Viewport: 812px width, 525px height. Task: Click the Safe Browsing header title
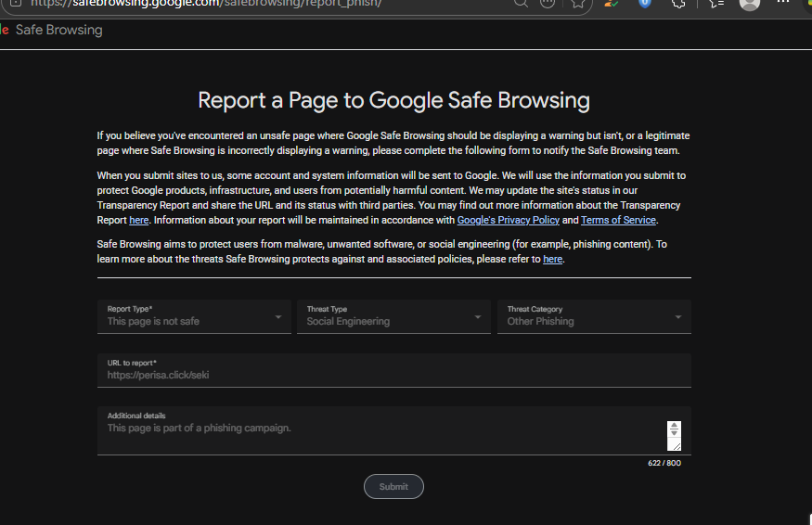coord(59,30)
